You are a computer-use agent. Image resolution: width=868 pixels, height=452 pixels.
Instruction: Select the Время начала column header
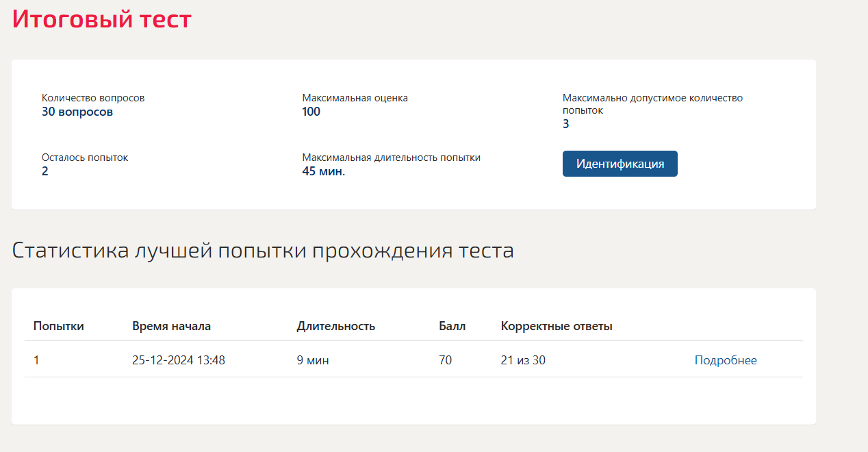[x=171, y=326]
